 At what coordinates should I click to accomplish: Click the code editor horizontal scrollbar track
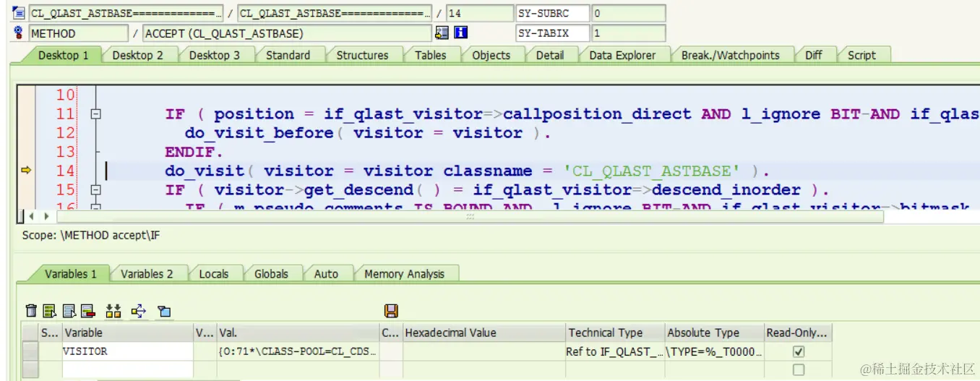pyautogui.click(x=470, y=215)
